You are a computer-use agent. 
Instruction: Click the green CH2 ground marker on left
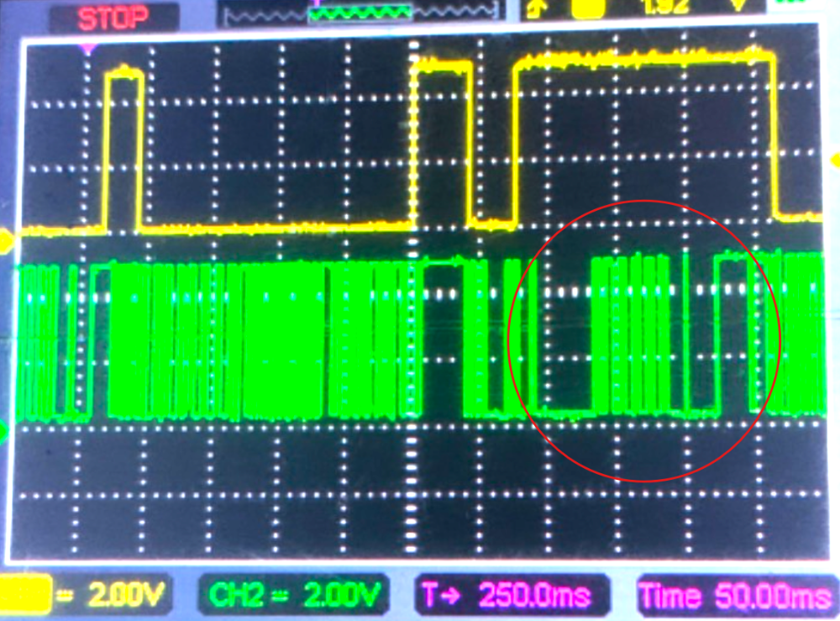pos(4,430)
